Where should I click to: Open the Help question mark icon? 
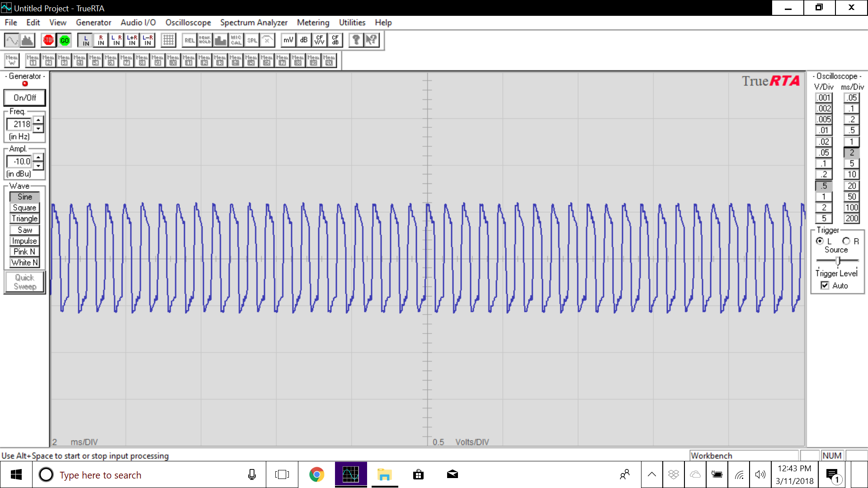(x=356, y=40)
